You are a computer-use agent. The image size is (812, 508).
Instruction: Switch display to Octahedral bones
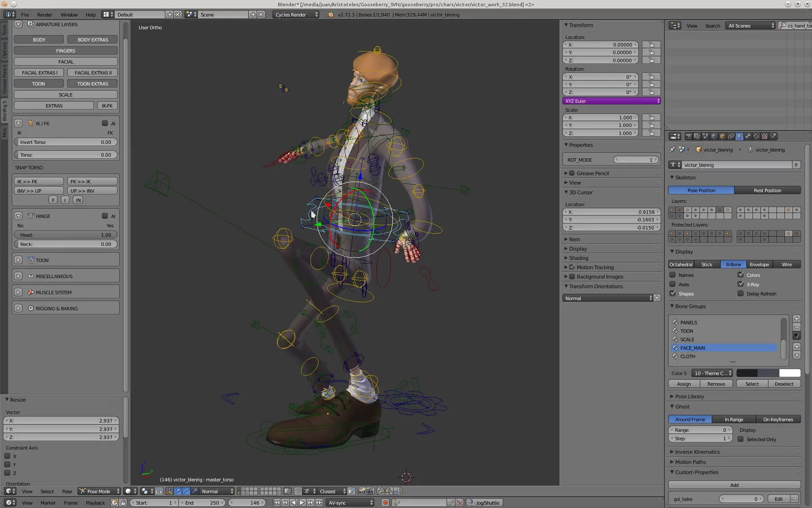681,264
